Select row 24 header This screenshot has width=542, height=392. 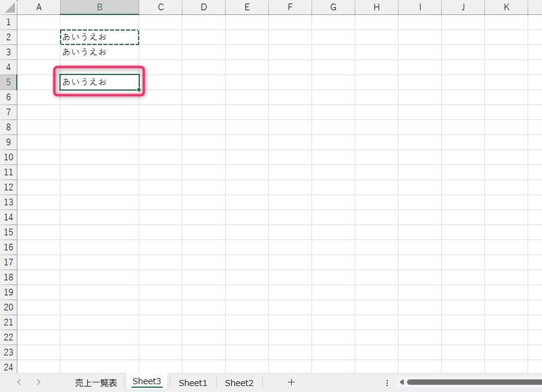pyautogui.click(x=8, y=367)
